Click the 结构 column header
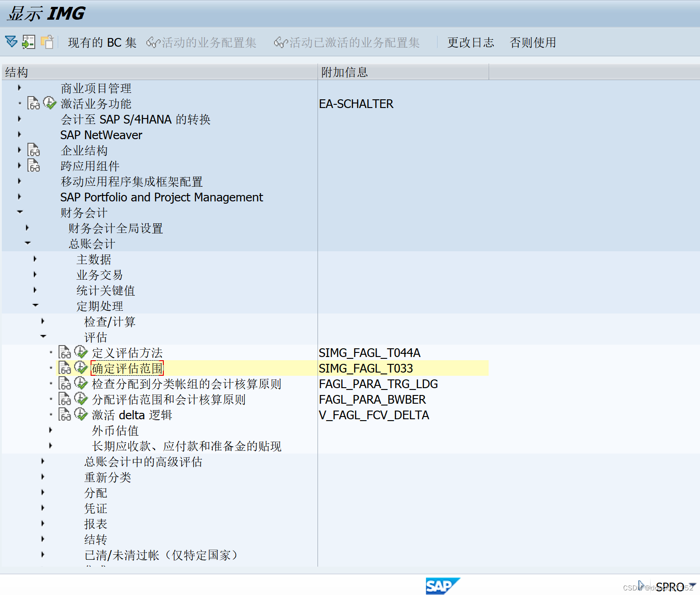This screenshot has height=595, width=700. 159,72
